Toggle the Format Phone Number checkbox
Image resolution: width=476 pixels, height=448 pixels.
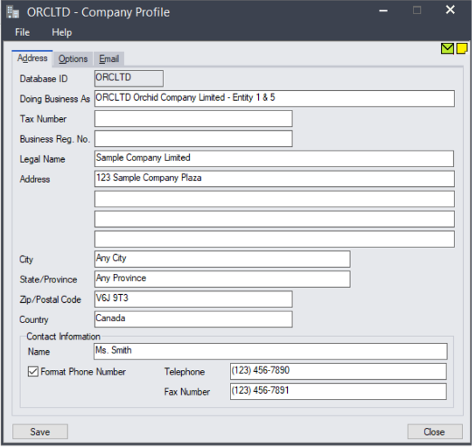[x=32, y=372]
